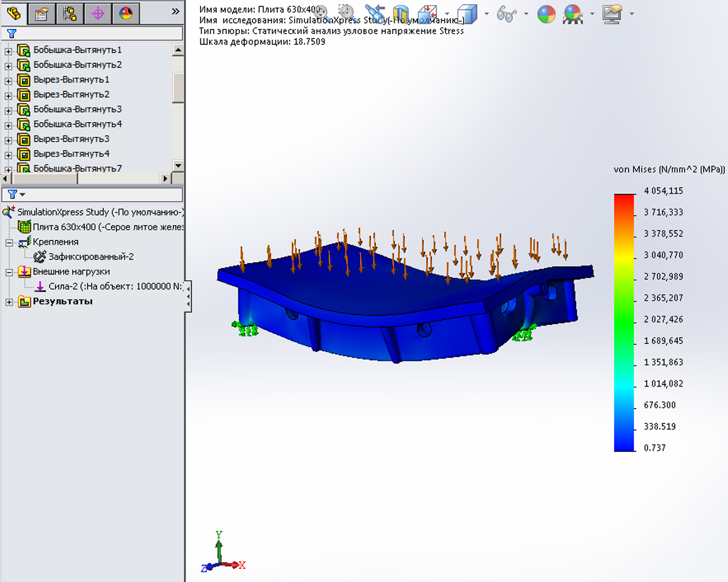The height and width of the screenshot is (582, 728).
Task: Expand the Бобышка-Вытянуть1 feature
Action: [x=9, y=51]
